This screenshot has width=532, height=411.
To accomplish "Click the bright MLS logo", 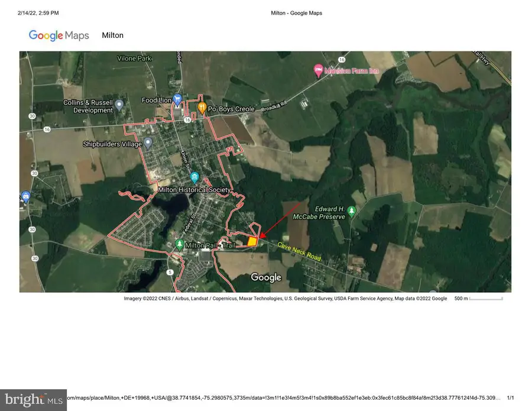I will coord(34,399).
